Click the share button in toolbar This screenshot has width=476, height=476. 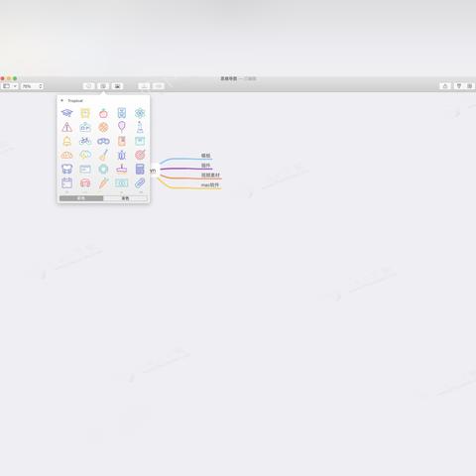coord(445,86)
